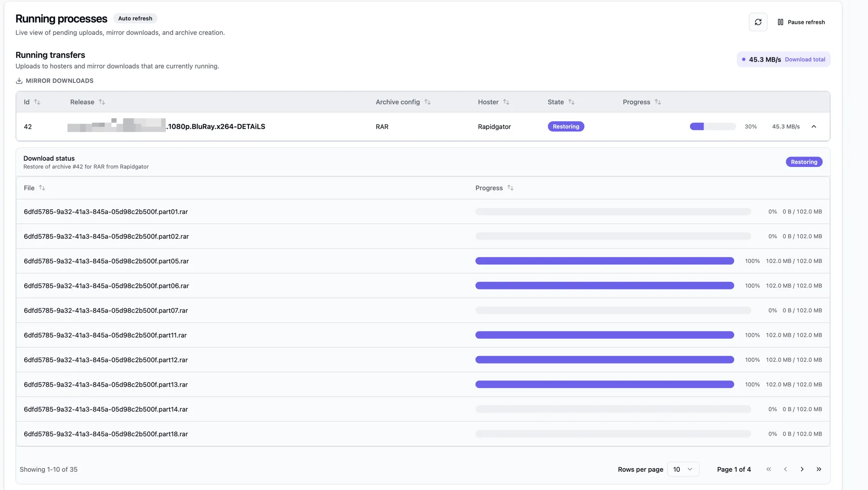The height and width of the screenshot is (490, 868).
Task: Sort transfers by Progress column
Action: coord(642,102)
